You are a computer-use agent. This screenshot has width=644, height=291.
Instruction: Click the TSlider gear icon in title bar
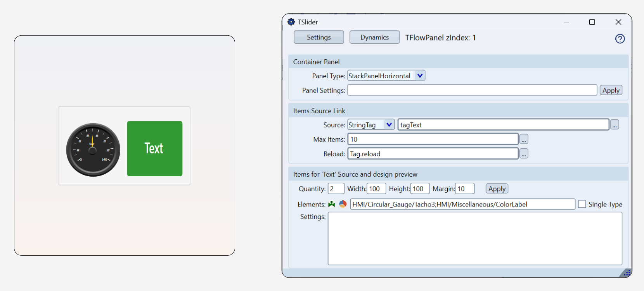[291, 22]
